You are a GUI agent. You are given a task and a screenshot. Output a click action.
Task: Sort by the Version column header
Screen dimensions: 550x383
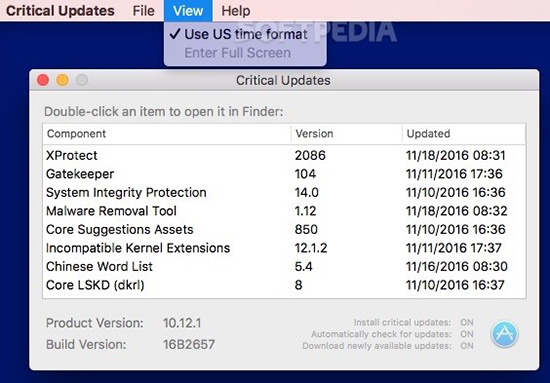(x=347, y=134)
